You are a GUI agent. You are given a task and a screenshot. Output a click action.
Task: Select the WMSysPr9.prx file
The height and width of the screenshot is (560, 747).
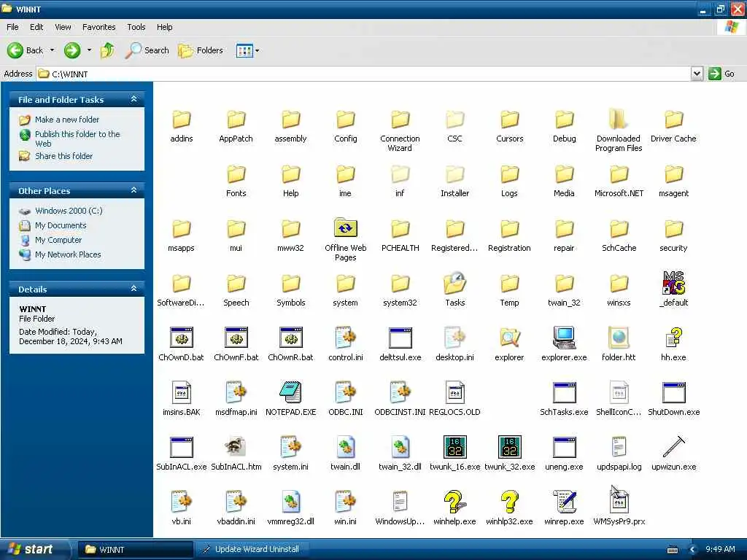point(619,502)
